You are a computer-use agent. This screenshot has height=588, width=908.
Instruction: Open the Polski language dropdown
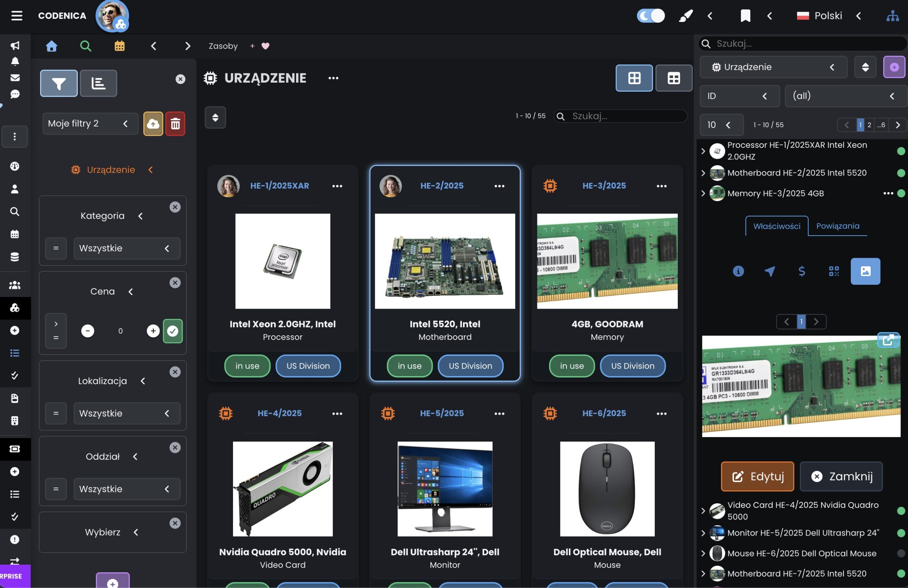(828, 16)
